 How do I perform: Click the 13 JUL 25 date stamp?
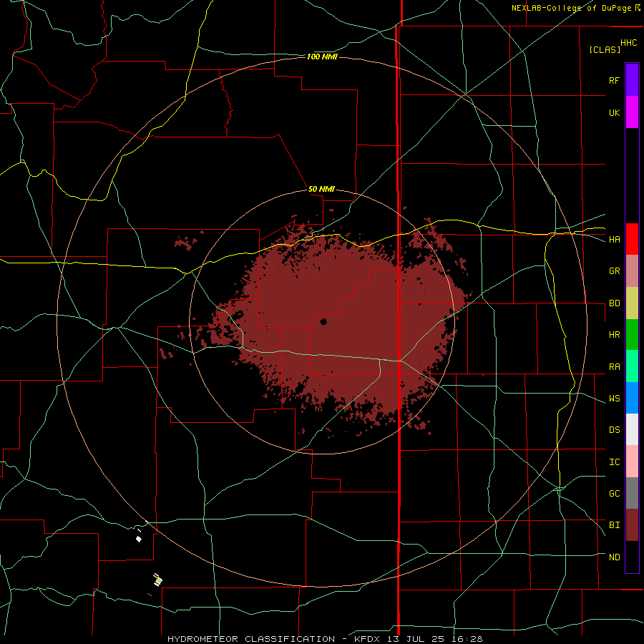coord(417,639)
